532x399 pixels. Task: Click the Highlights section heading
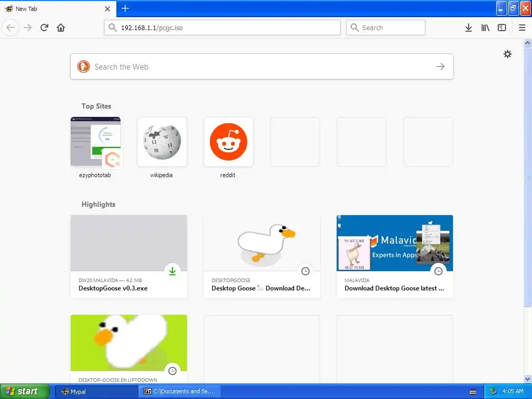98,204
